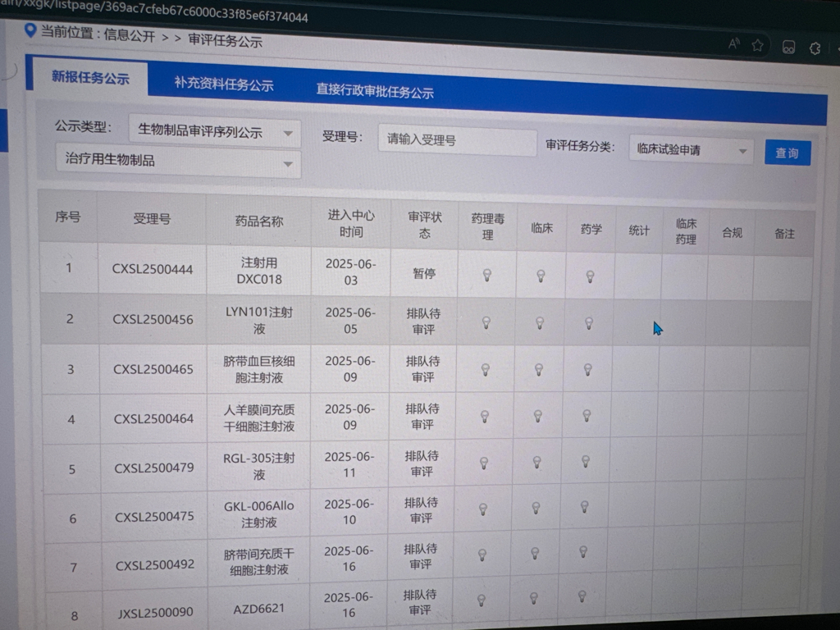Click 药学 bulb icon for CXSL2500475
This screenshot has width=840, height=630.
(584, 507)
